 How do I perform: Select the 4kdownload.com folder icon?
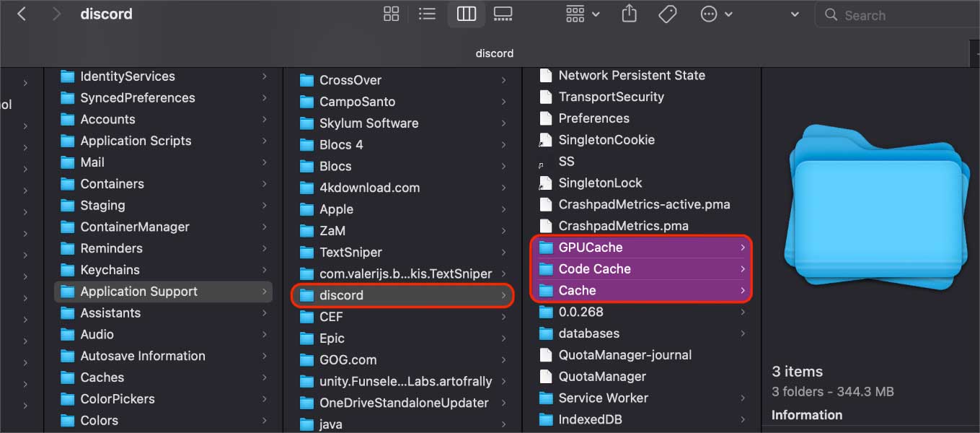point(307,188)
